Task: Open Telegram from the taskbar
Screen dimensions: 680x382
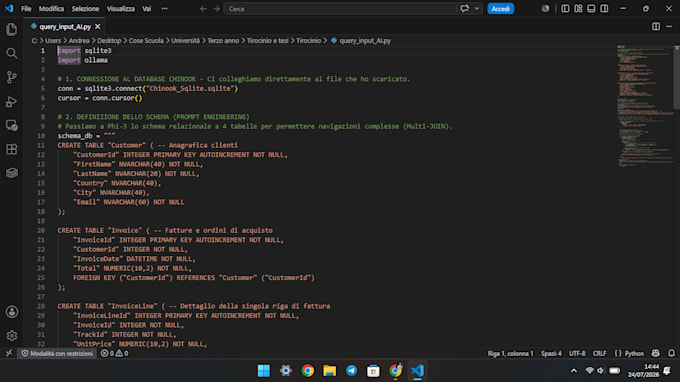Action: (x=351, y=371)
